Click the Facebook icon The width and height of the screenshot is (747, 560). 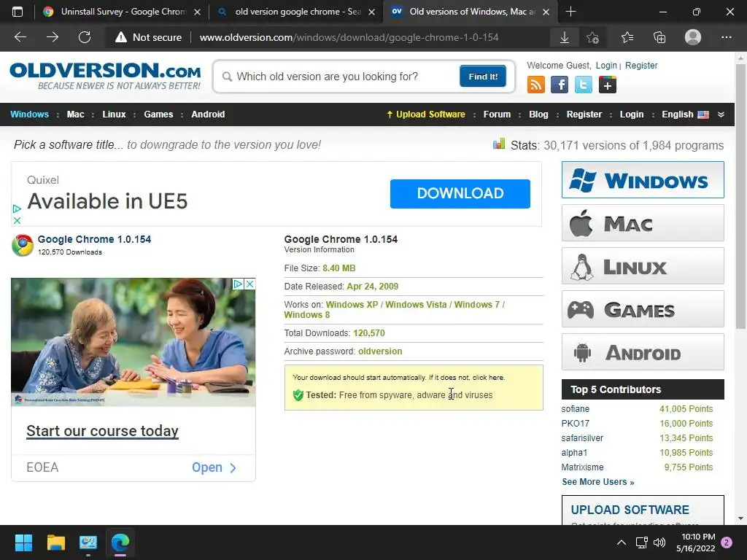[x=560, y=85]
